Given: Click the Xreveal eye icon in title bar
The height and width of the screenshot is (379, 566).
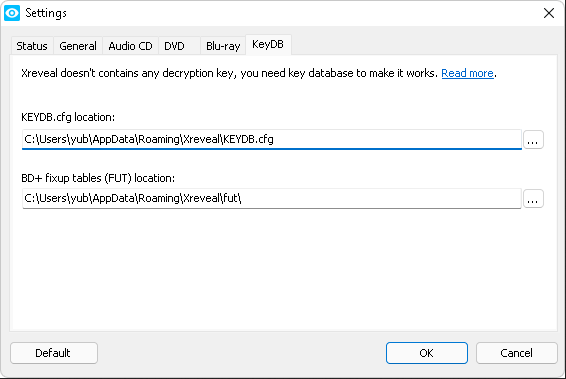Looking at the screenshot, I should click(x=12, y=13).
